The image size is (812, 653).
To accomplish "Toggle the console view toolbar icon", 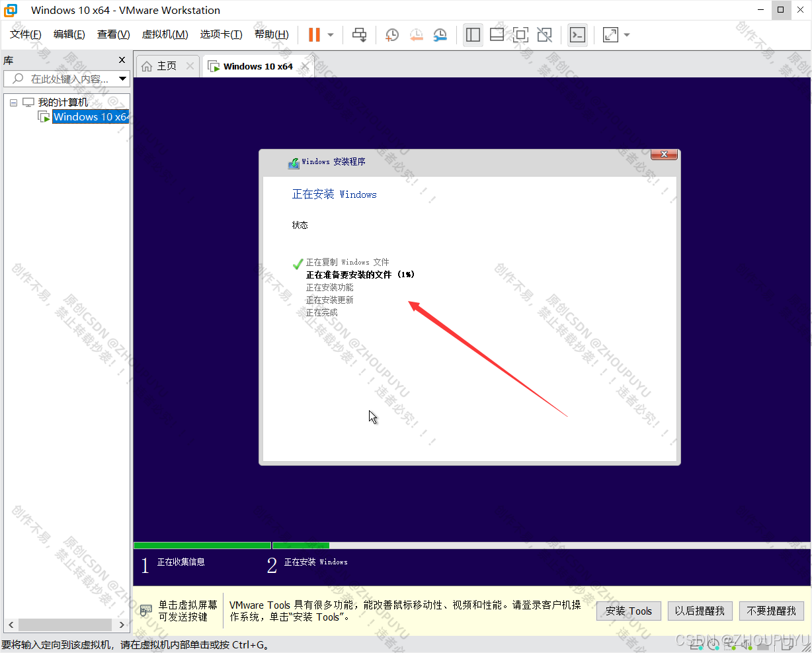I will (577, 35).
